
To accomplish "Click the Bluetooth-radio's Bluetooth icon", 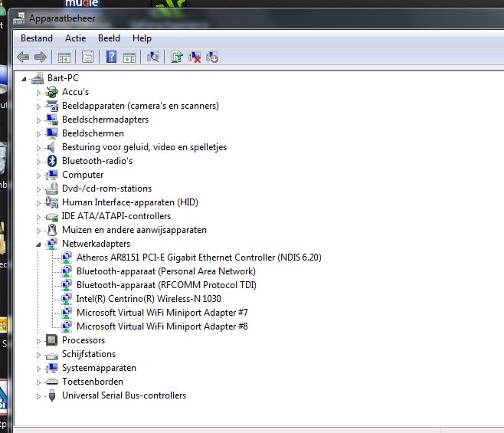I will coord(52,161).
